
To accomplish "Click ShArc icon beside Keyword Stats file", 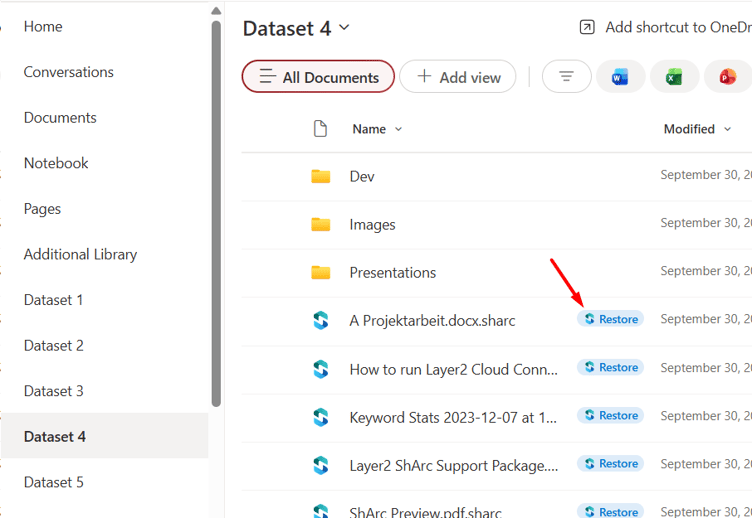I will (321, 417).
